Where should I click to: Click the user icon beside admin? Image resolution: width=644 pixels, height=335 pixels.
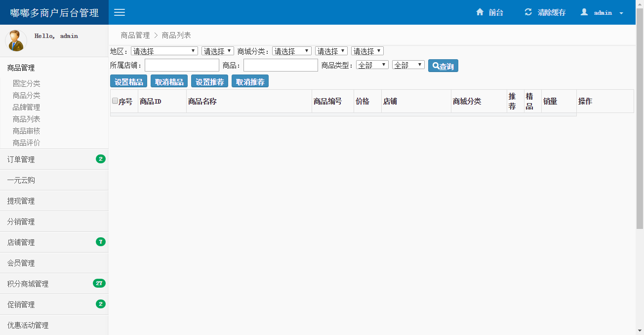pos(584,12)
